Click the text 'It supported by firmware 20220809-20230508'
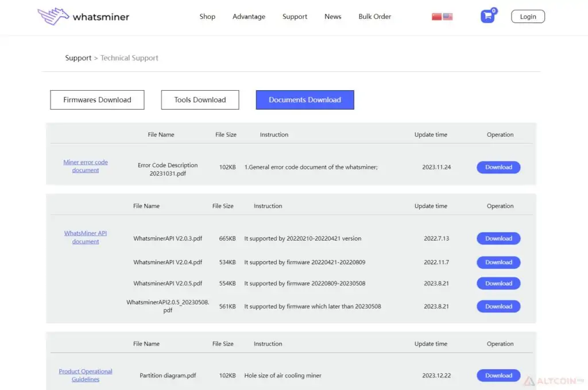This screenshot has width=588, height=390. point(304,283)
